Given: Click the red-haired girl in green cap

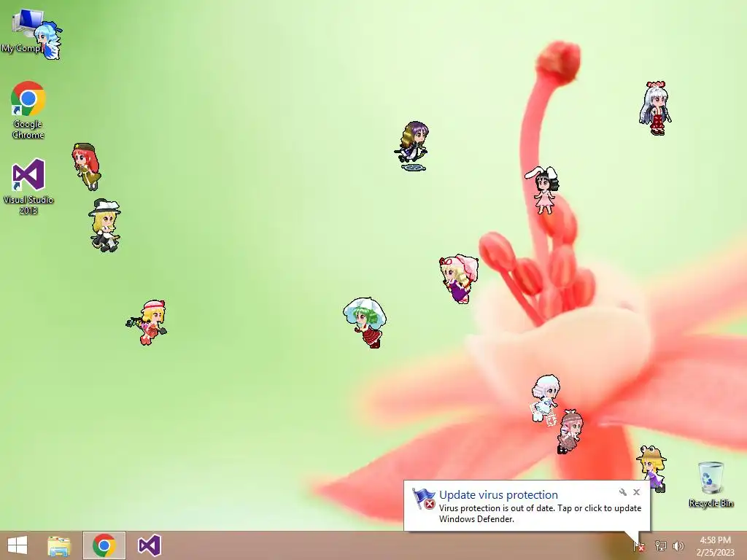Looking at the screenshot, I should 86,166.
